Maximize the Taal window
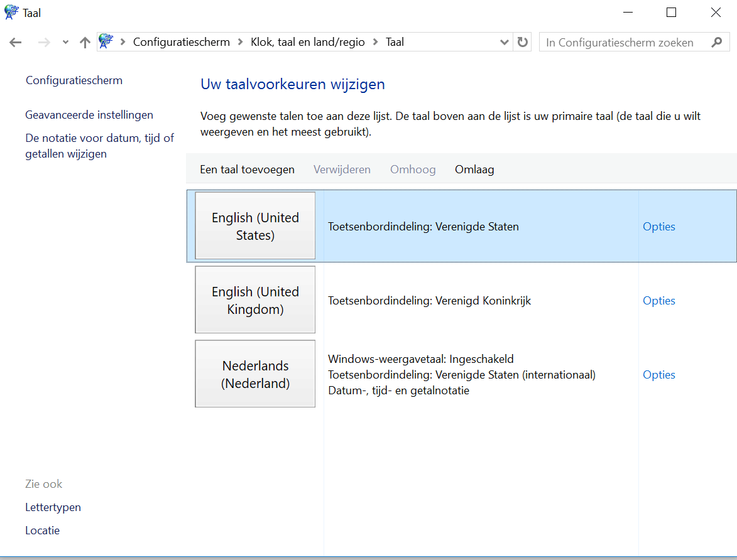 tap(671, 12)
